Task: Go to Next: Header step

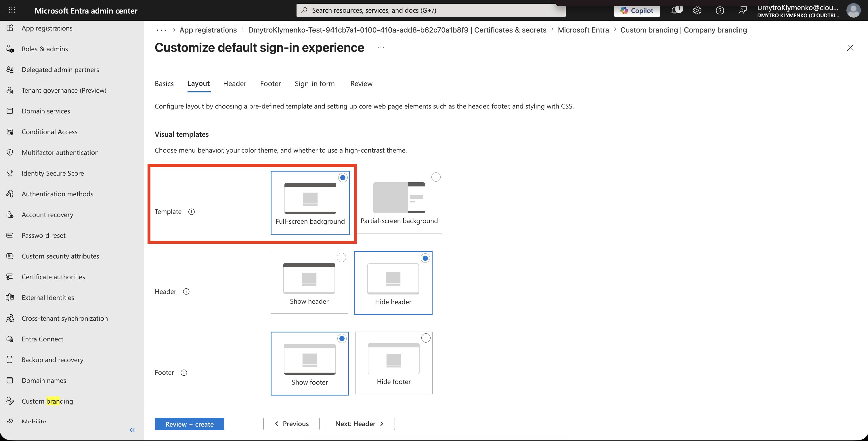Action: tap(360, 424)
